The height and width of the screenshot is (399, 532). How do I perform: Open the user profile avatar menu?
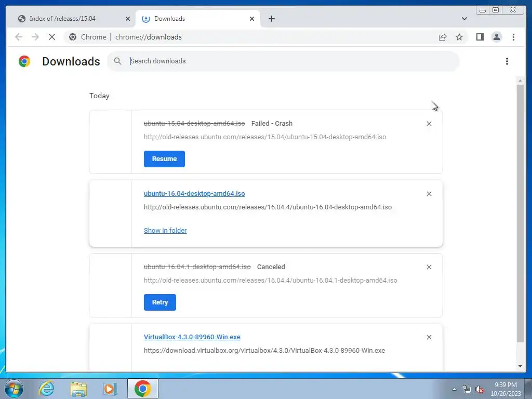[496, 37]
